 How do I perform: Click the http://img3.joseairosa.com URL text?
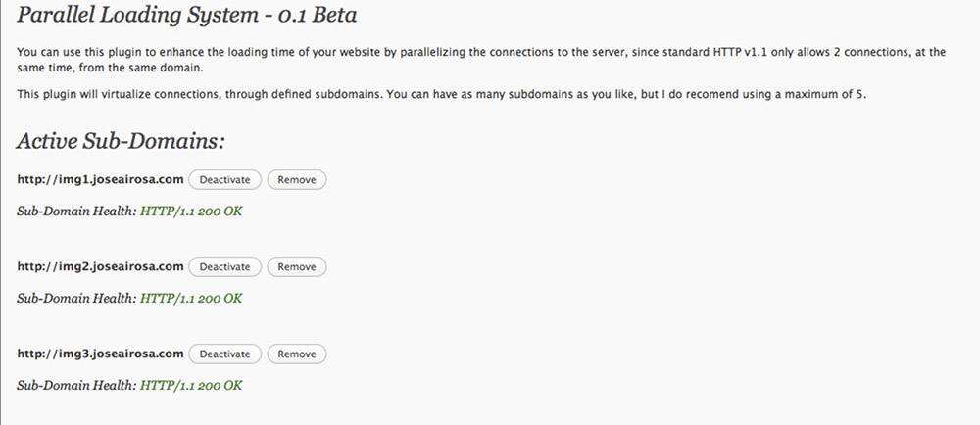pos(101,354)
